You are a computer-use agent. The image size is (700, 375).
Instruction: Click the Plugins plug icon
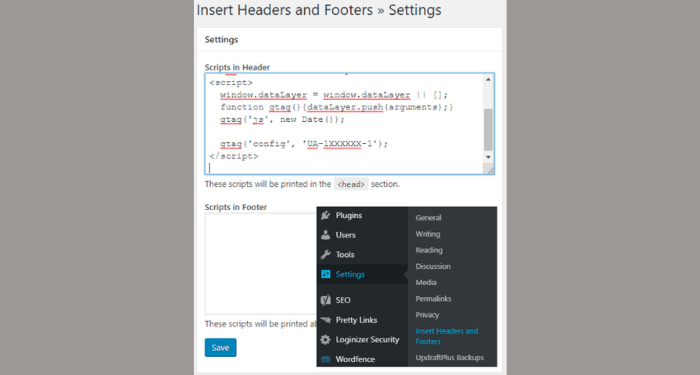click(325, 215)
